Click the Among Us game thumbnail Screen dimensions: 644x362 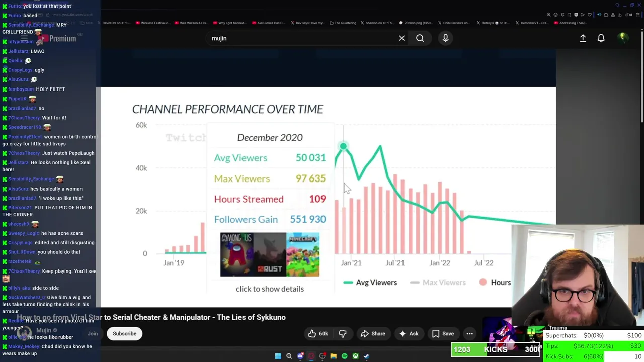(236, 254)
